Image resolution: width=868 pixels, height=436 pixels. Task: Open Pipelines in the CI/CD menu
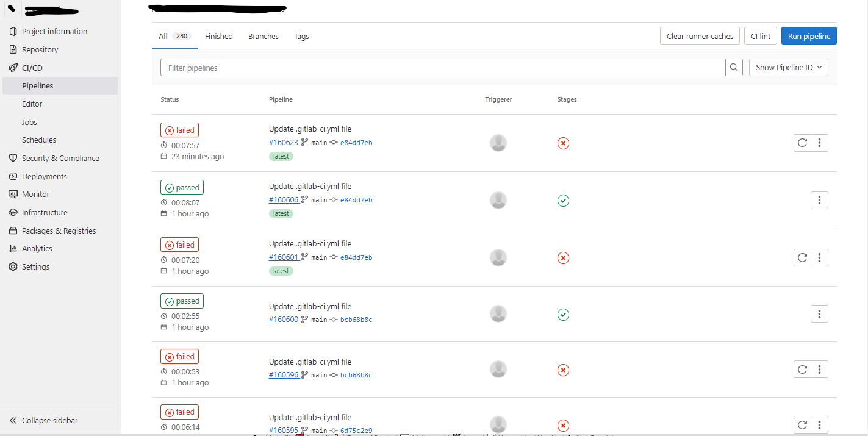(60, 85)
